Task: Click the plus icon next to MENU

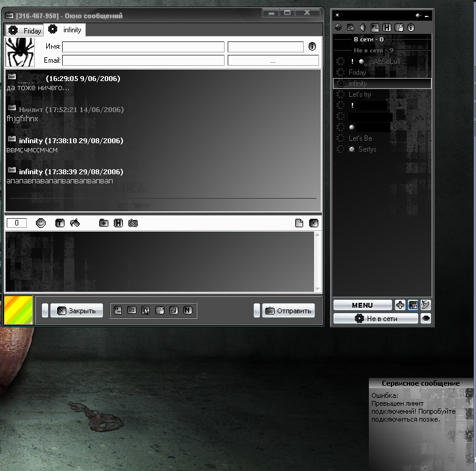Action: (400, 305)
